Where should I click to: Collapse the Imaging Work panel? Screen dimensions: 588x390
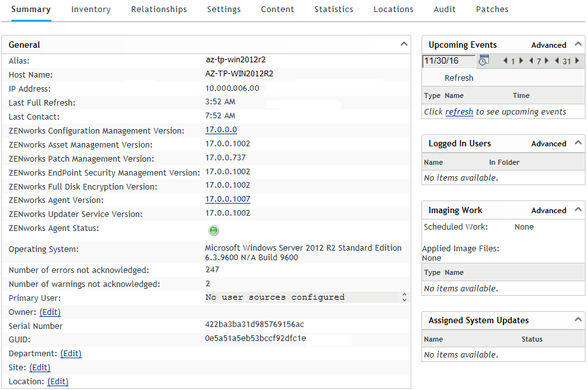[577, 210]
